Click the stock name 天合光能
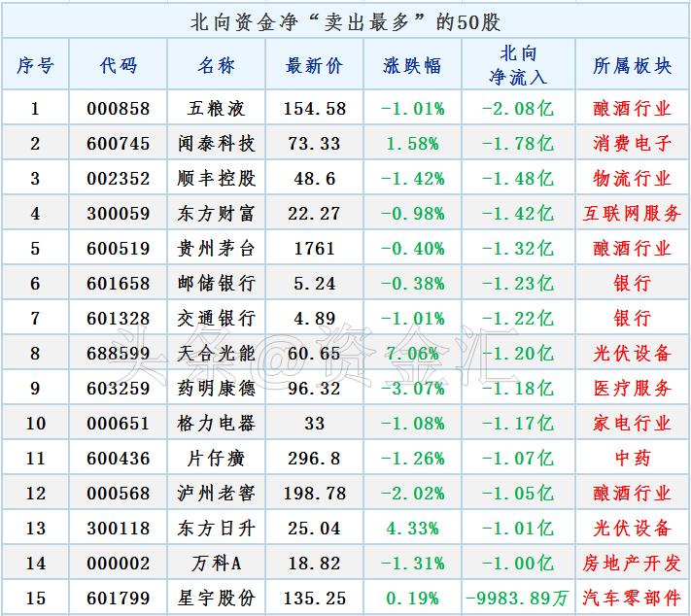Image resolution: width=691 pixels, height=616 pixels. click(216, 354)
